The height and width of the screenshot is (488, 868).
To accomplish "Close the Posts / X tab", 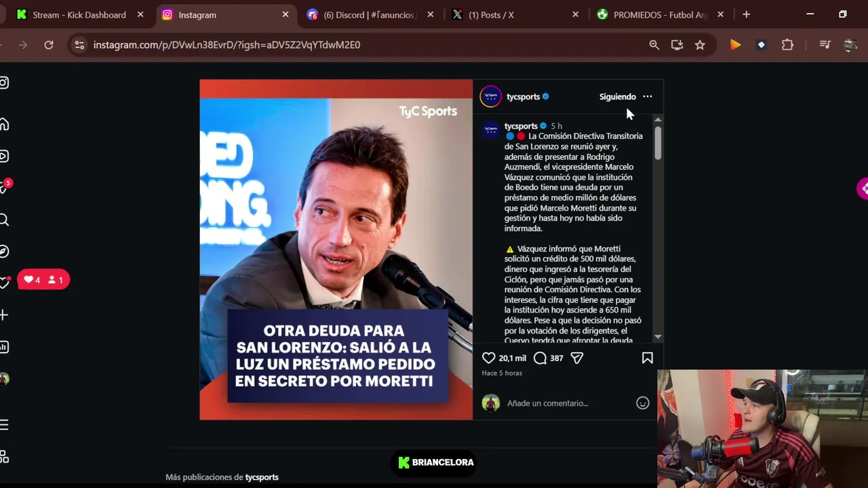I will click(x=576, y=14).
